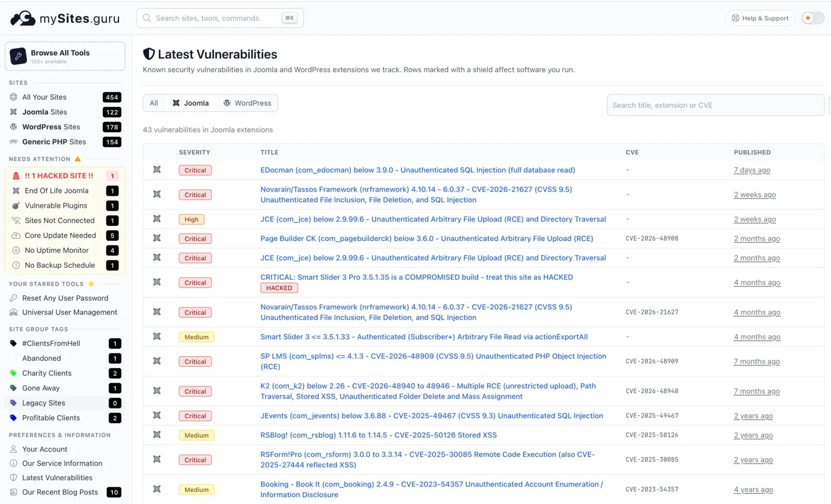The height and width of the screenshot is (504, 831).
Task: Click the icon beside Sites Not Connected
Action: [x=16, y=221]
